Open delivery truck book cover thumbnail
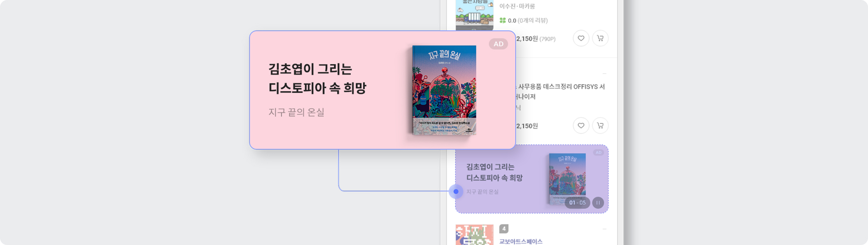Image resolution: width=868 pixels, height=245 pixels. click(475, 15)
